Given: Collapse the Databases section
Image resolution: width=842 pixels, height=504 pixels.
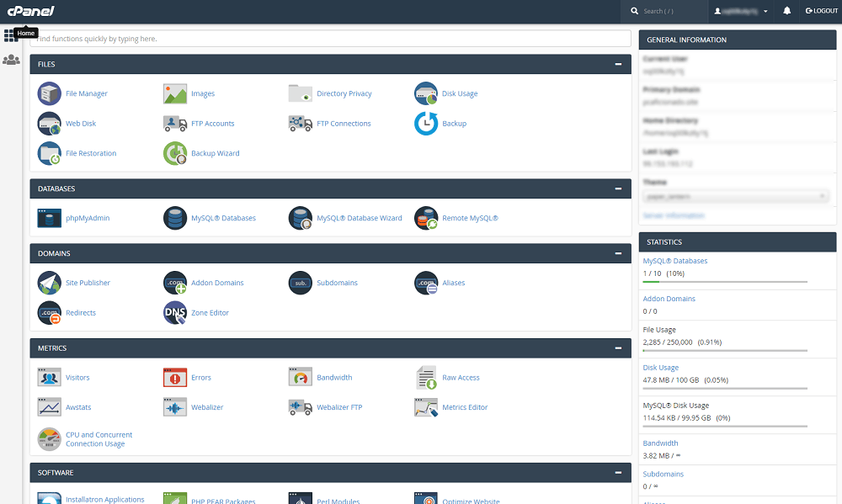Looking at the screenshot, I should coord(618,188).
